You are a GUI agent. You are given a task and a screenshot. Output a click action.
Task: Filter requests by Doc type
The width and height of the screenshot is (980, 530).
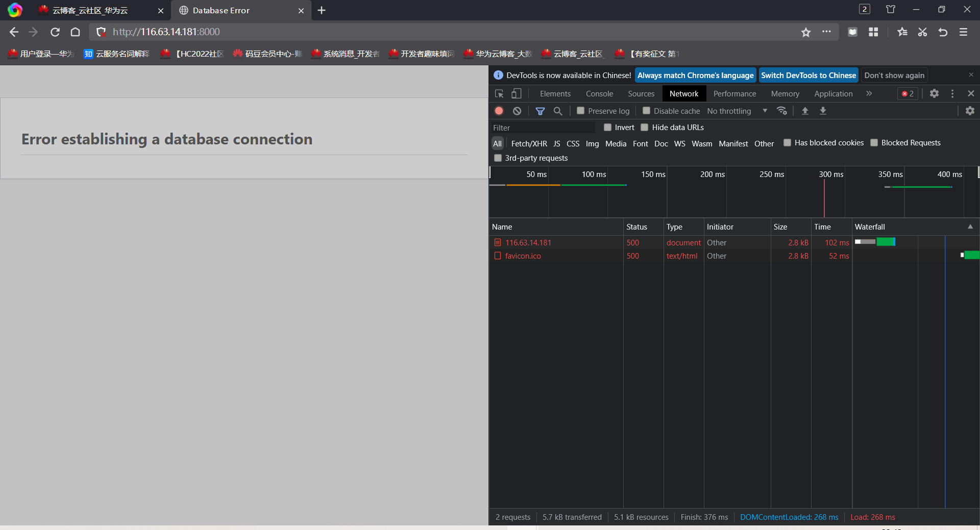(661, 144)
